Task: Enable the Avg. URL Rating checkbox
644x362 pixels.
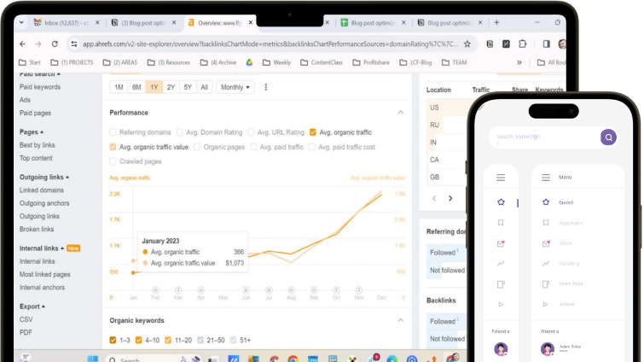Action: pos(251,132)
